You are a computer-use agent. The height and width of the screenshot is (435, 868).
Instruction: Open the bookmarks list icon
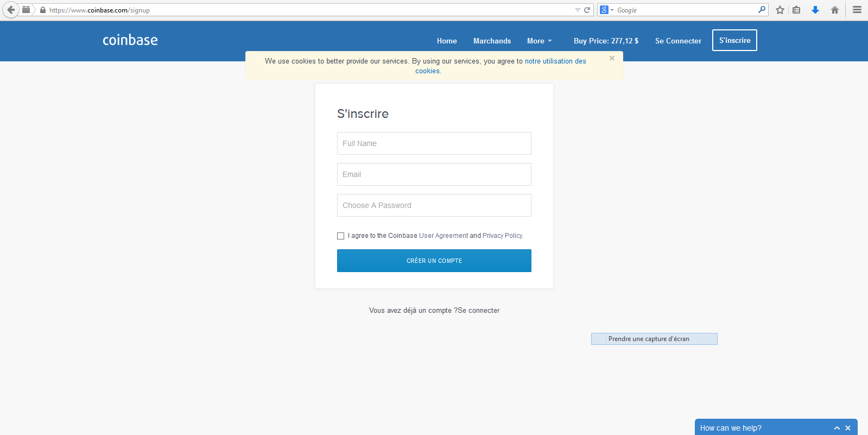[796, 10]
